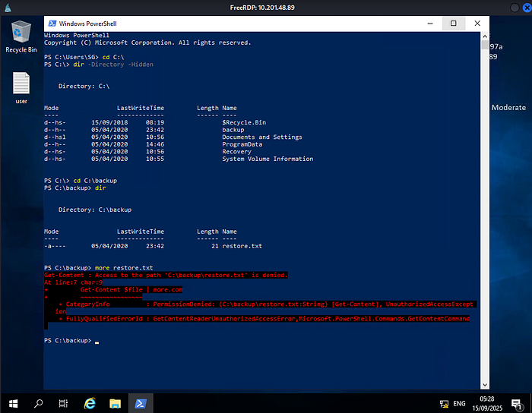Click 'Documents and Settings' listing entry
Image resolution: width=532 pixels, height=413 pixels.
[262, 137]
